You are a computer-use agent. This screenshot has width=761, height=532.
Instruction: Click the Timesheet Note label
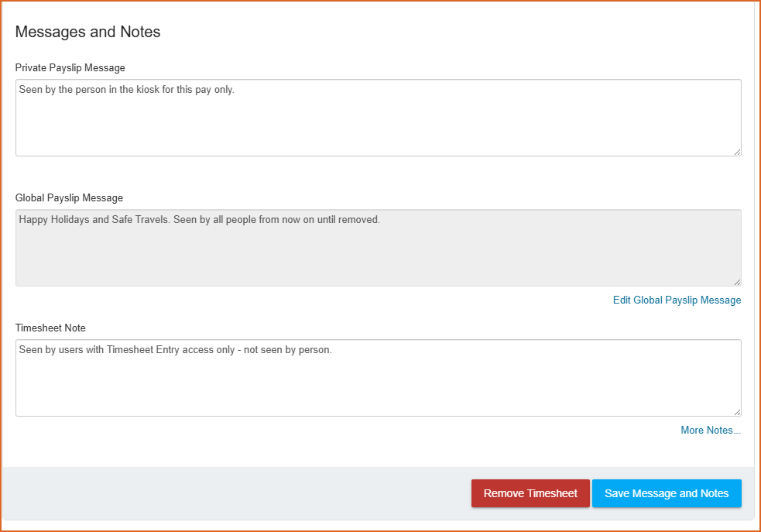50,328
